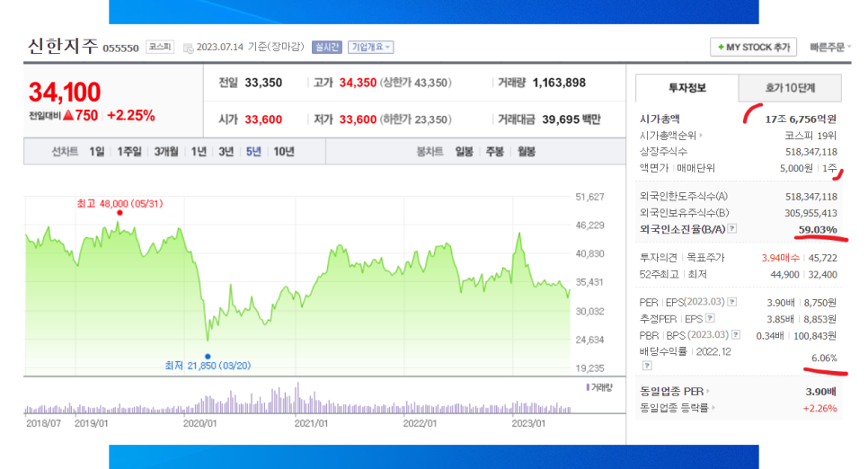Click the arrow beside 동일업종 등락률
Screen dimensions: 868x469
[713, 408]
